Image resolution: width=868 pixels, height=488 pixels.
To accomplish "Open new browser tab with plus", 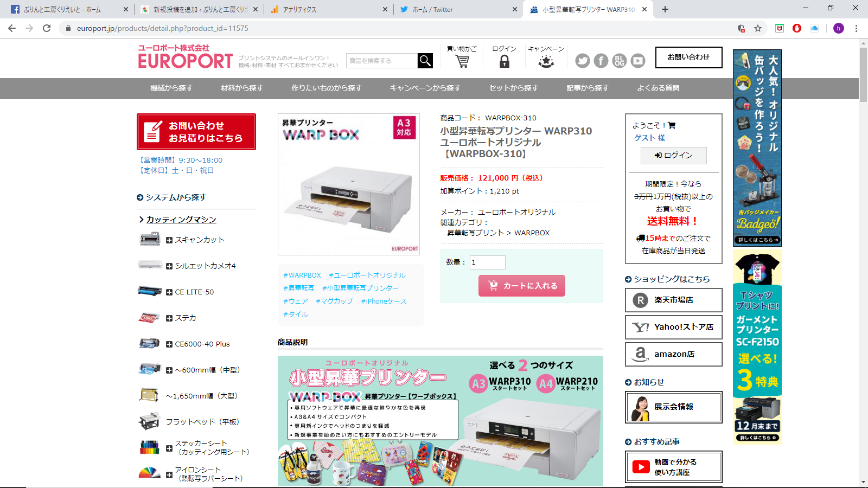I will coord(665,9).
